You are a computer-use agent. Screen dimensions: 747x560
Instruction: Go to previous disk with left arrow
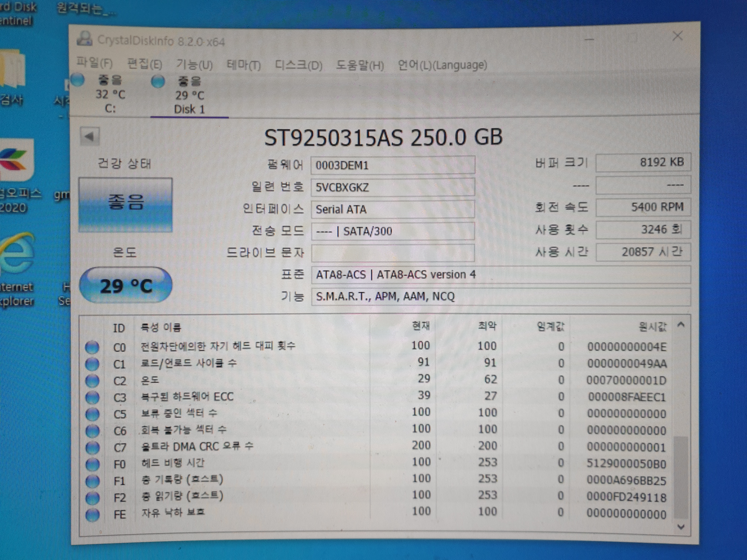[90, 136]
